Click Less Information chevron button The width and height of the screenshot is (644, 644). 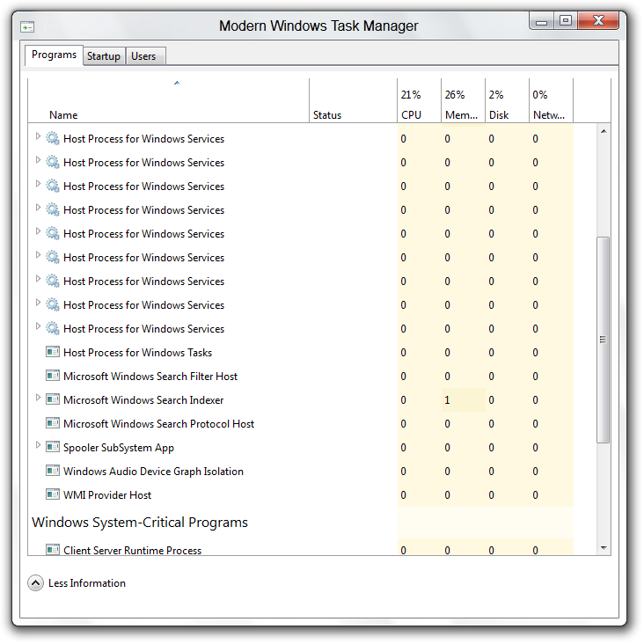(x=36, y=582)
